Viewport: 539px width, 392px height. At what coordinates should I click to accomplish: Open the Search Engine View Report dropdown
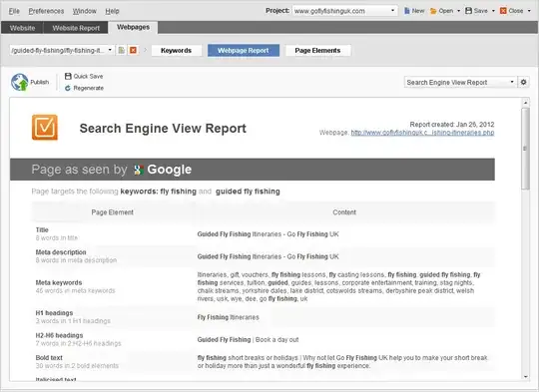pyautogui.click(x=460, y=82)
